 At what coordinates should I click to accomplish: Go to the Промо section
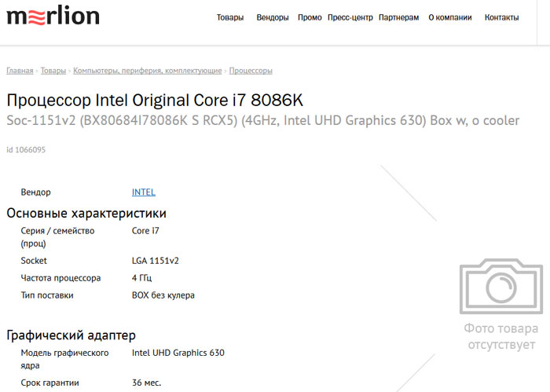point(310,17)
